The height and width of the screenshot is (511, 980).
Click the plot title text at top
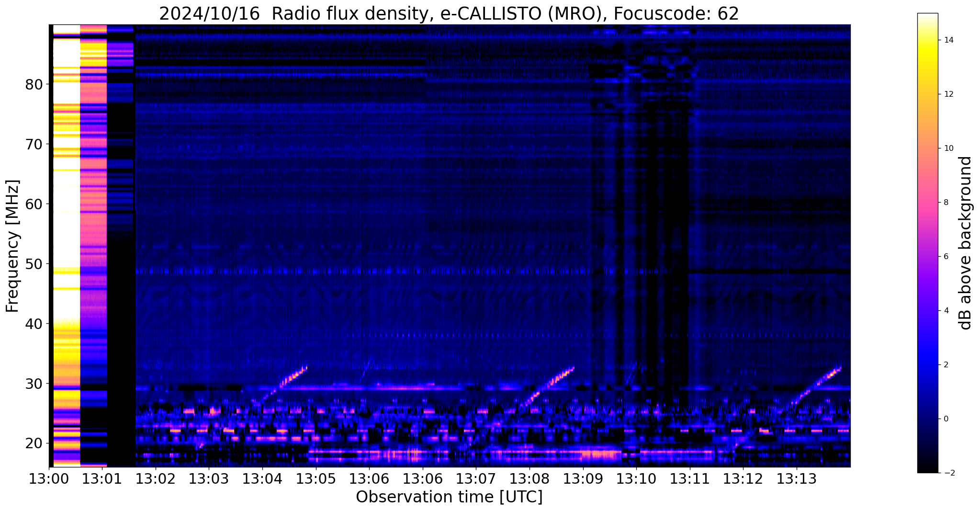449,13
